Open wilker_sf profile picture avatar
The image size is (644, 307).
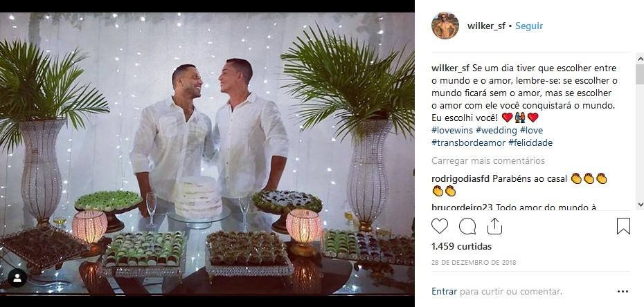pos(445,26)
